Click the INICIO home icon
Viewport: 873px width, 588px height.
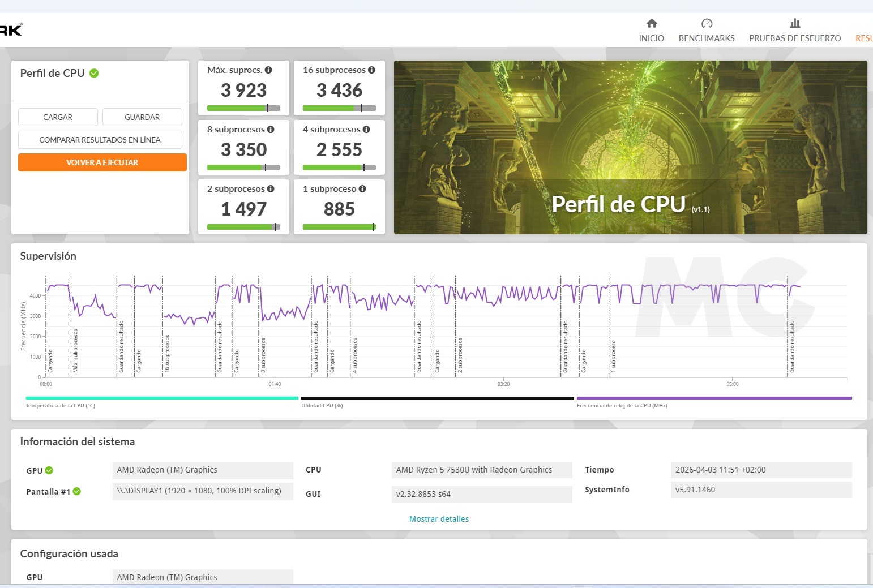[x=651, y=24]
